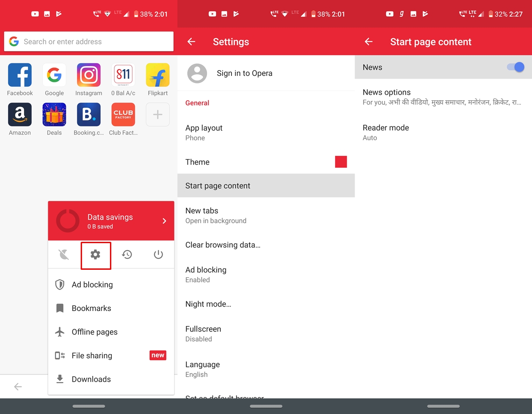Click the red Data savings ring indicator
The width and height of the screenshot is (532, 414).
(x=68, y=221)
